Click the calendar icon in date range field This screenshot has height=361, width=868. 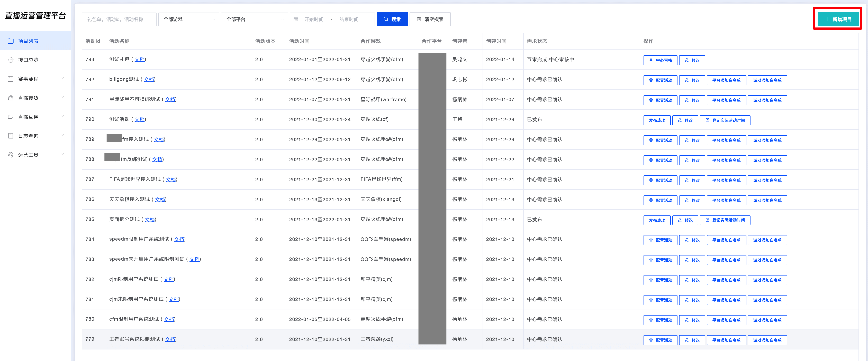coord(296,20)
